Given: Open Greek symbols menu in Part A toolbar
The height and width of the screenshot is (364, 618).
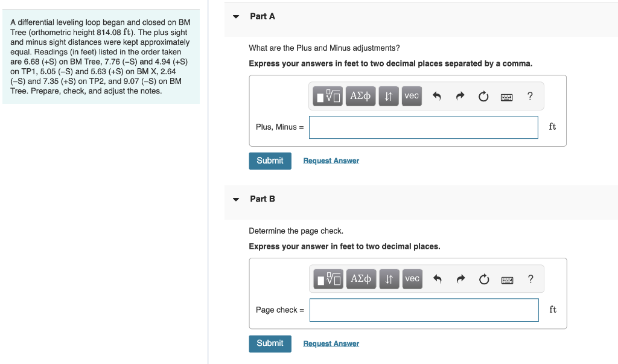Looking at the screenshot, I should (x=360, y=96).
